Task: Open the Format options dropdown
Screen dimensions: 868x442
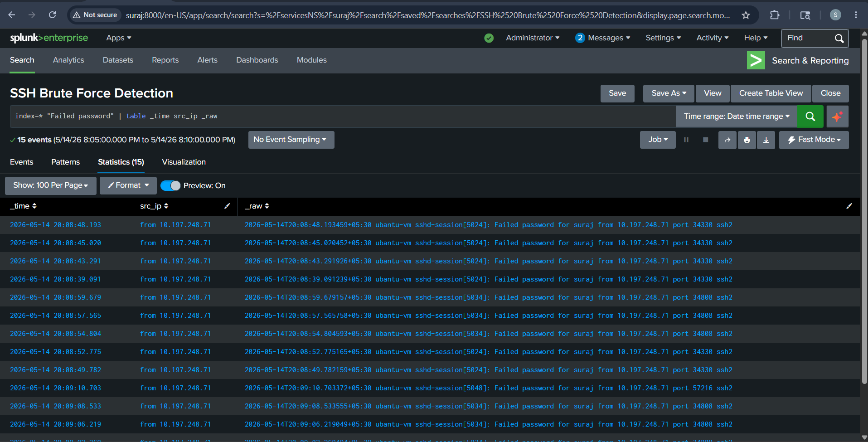Action: tap(128, 185)
